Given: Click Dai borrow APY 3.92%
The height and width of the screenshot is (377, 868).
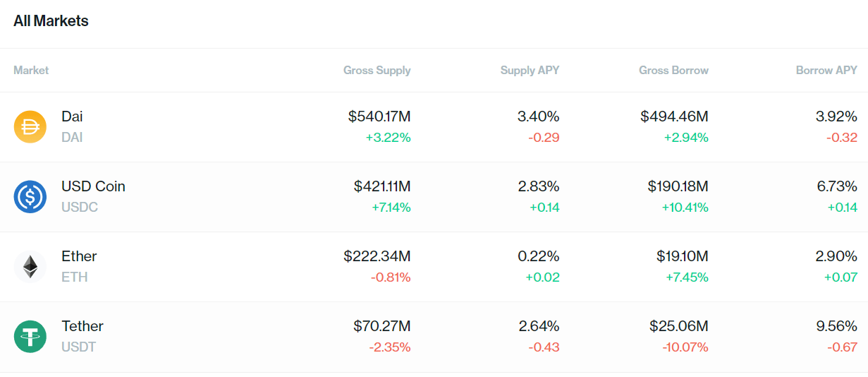Looking at the screenshot, I should pos(836,116).
